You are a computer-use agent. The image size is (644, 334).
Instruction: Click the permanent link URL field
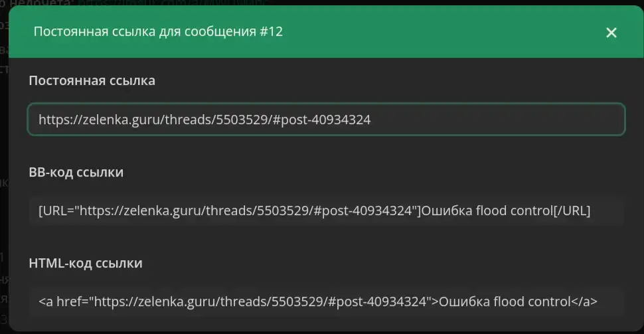tap(325, 120)
